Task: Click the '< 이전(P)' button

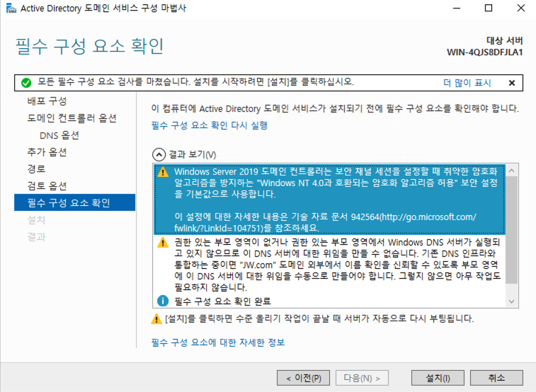Action: click(303, 378)
